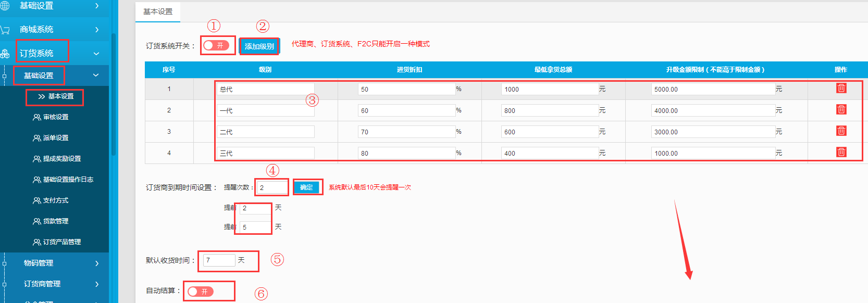
Task: Edit the 二代 level name field
Action: [266, 132]
